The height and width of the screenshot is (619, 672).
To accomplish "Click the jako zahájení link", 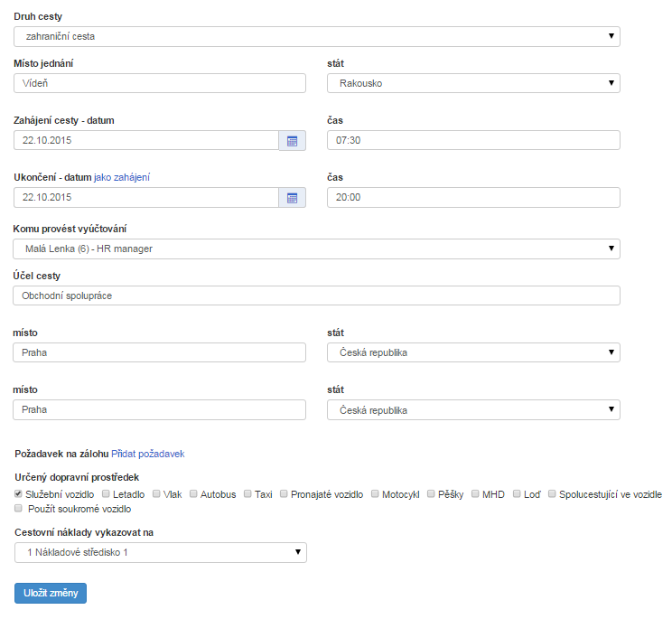I will pos(122,178).
